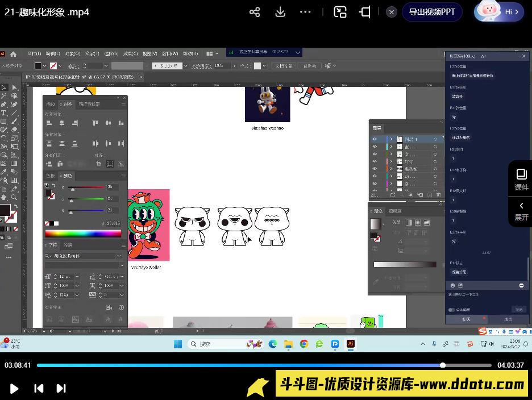Viewport: 532px width, 400px height.
Task: Toggle visibility eye of the top layer
Action: click(375, 139)
